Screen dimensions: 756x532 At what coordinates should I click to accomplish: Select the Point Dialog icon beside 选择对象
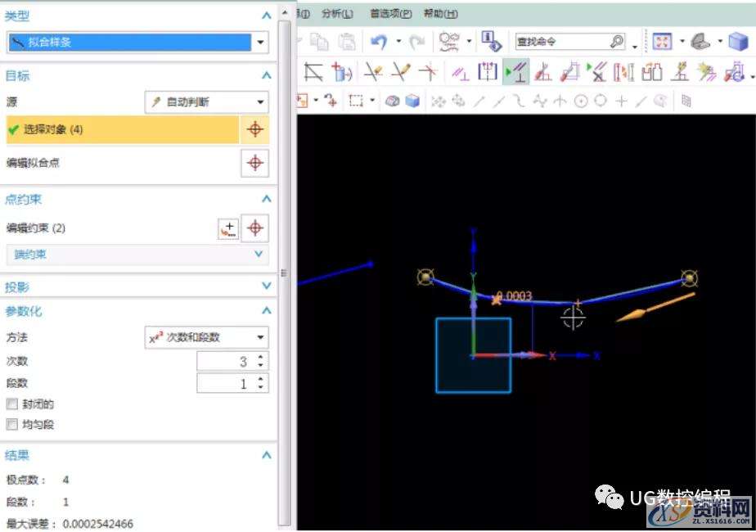[x=254, y=129]
